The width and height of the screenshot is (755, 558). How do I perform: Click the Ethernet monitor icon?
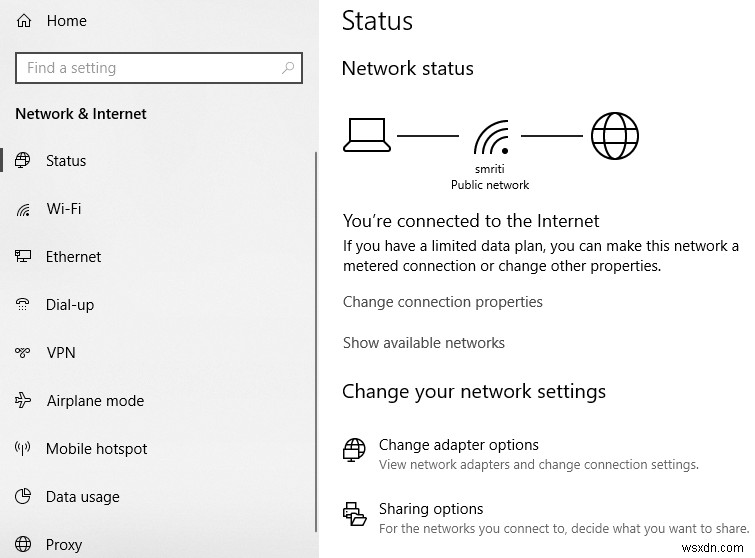coord(24,257)
